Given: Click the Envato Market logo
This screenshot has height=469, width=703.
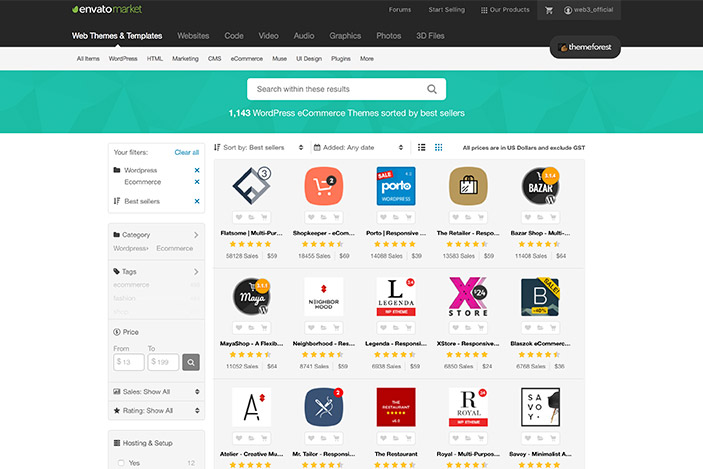Looking at the screenshot, I should click(107, 9).
